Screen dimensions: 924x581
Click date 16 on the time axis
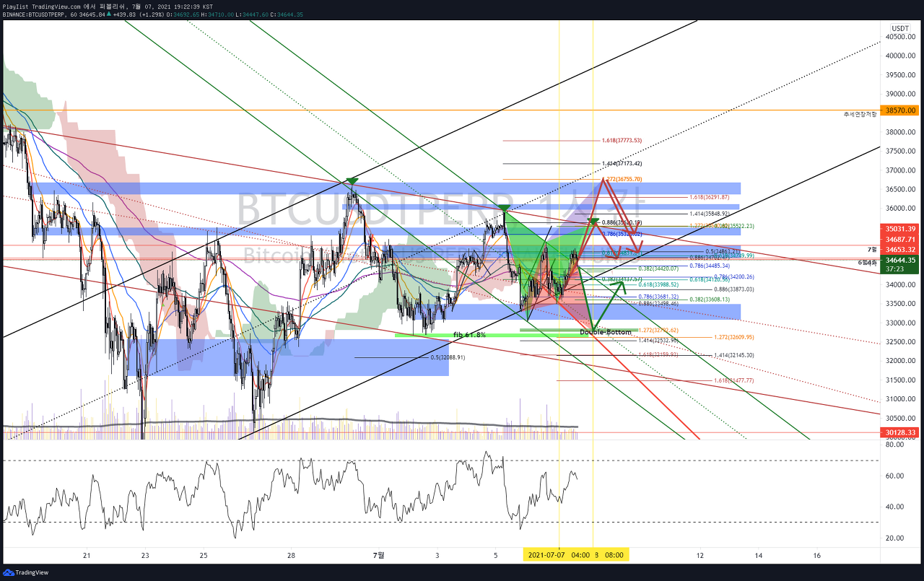(x=816, y=555)
